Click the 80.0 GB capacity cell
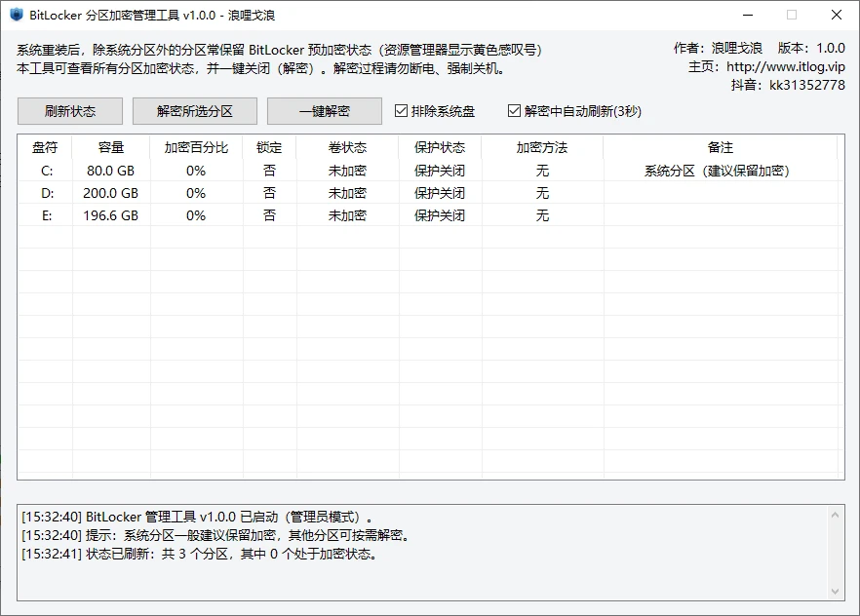Viewport: 860px width, 616px height. tap(111, 171)
